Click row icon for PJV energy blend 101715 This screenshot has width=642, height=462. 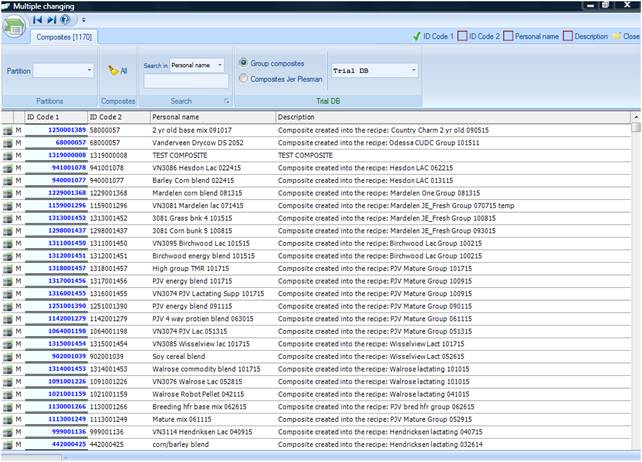7,281
